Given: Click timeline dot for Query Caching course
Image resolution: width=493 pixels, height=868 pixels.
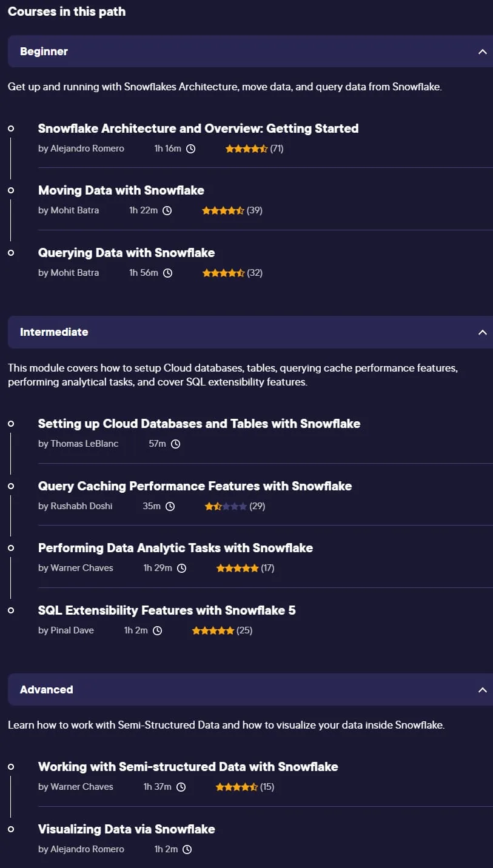Looking at the screenshot, I should [11, 486].
